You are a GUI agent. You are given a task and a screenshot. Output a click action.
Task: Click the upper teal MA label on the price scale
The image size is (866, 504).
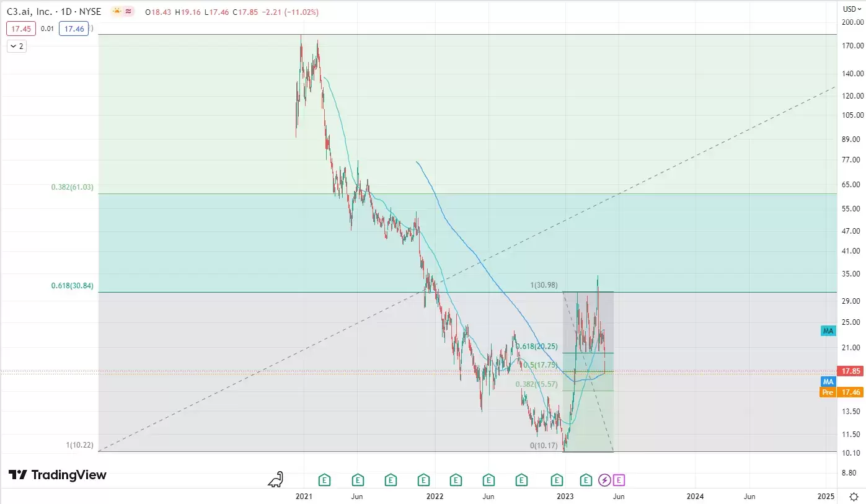tap(828, 331)
